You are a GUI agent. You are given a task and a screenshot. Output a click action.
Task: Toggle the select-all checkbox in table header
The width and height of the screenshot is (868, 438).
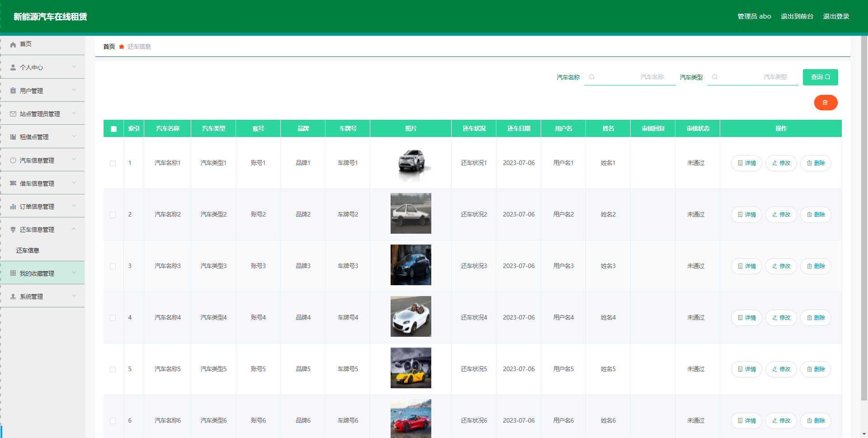click(x=113, y=129)
